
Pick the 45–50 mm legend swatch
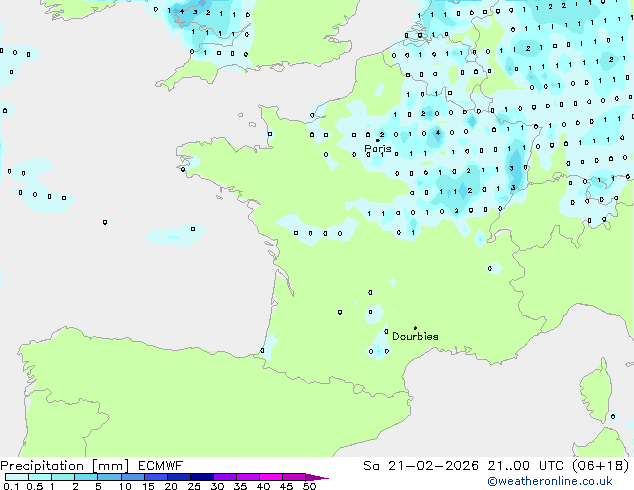tap(294, 477)
